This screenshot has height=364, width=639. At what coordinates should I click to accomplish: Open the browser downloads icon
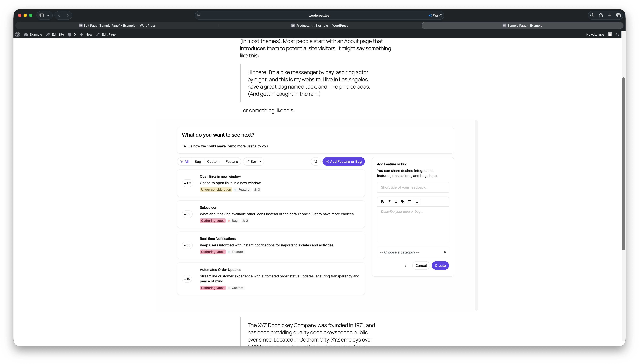pyautogui.click(x=592, y=15)
